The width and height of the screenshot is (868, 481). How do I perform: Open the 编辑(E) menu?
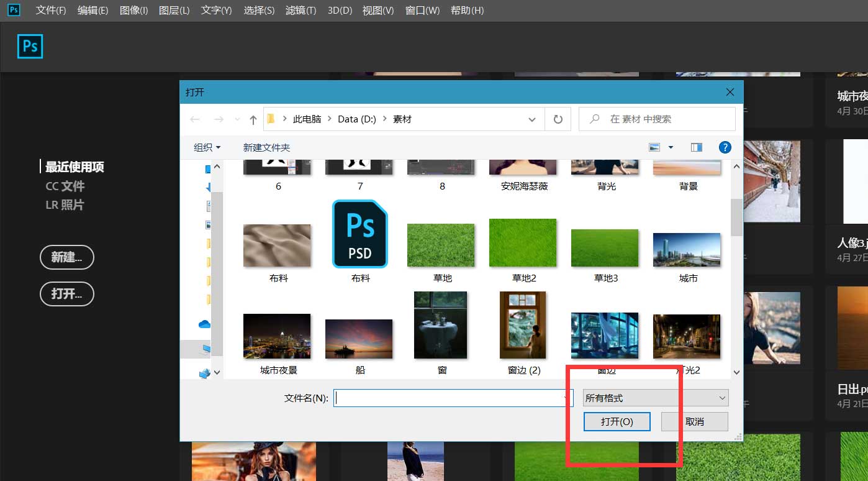coord(93,11)
